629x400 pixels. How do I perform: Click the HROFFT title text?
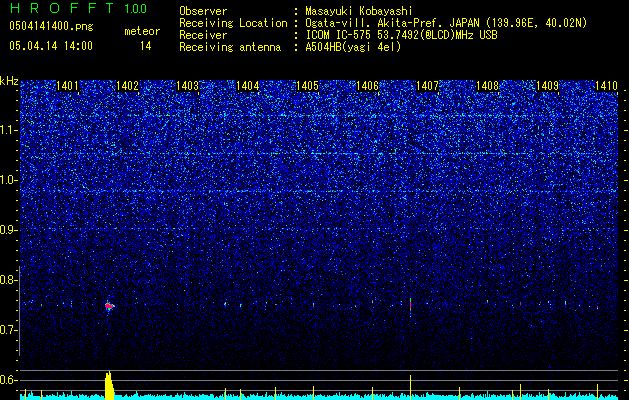[x=63, y=8]
